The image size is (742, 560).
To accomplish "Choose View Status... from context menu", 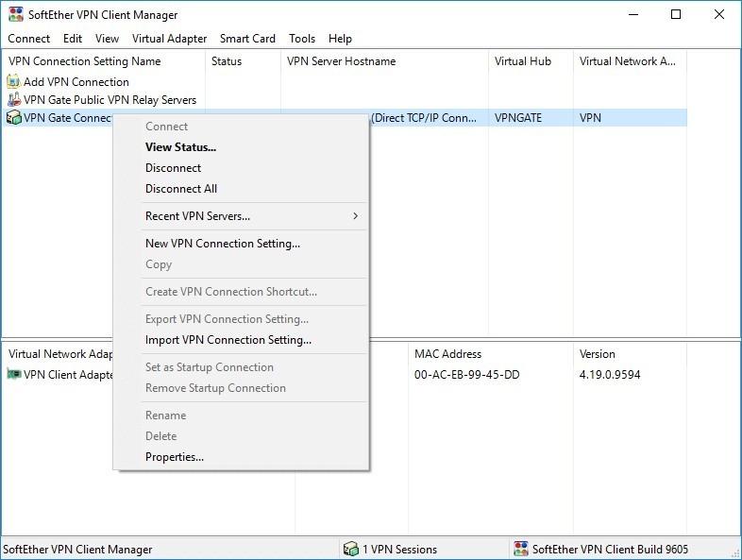I will (241, 147).
